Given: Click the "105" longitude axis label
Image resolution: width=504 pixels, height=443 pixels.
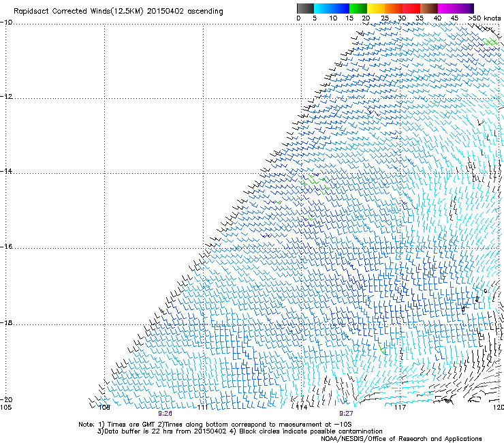Looking at the screenshot, I should coord(5,408).
